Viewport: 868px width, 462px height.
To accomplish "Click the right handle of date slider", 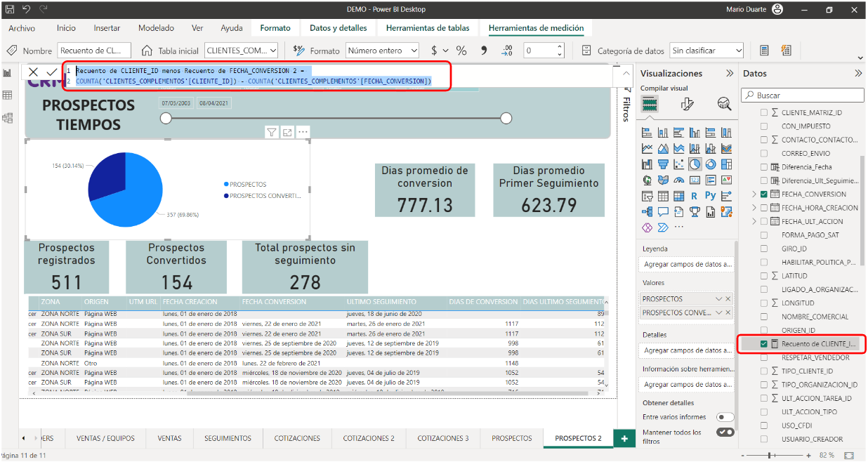I will click(x=506, y=119).
